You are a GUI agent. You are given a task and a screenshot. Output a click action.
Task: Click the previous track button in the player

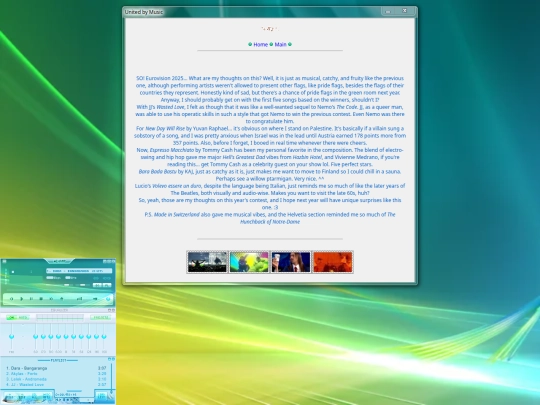(11, 299)
